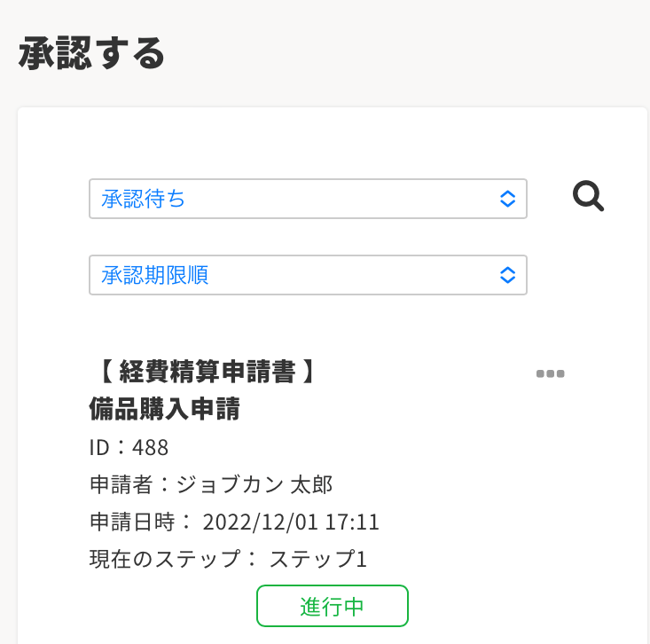
Task: Click the 申請日時 2022/12/01 17:11 line
Action: point(234,522)
